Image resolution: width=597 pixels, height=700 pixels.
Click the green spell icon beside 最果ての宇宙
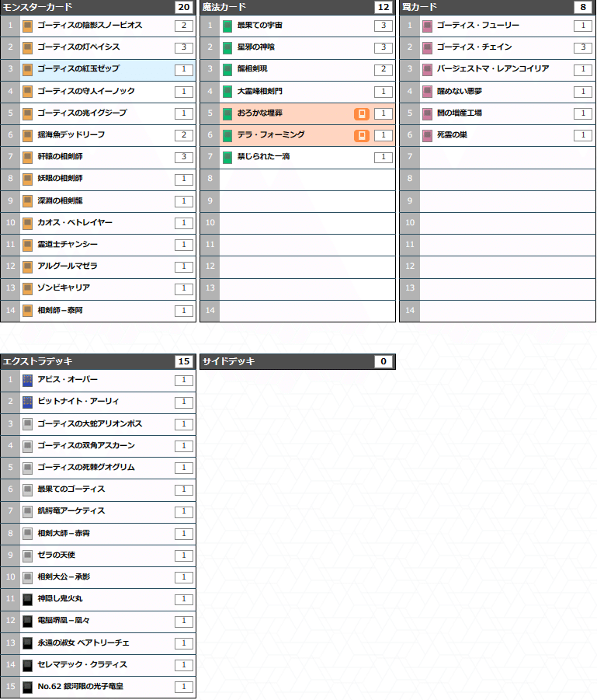tap(227, 26)
